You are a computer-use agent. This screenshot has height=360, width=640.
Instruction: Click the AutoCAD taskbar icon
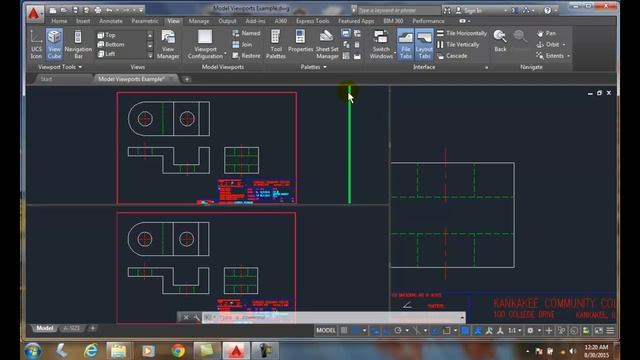coord(236,351)
